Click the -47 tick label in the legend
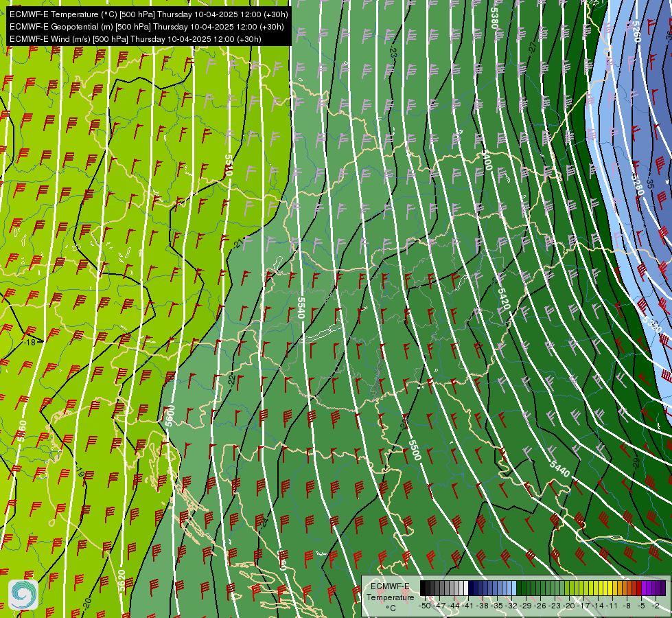The image size is (672, 618). 439,606
